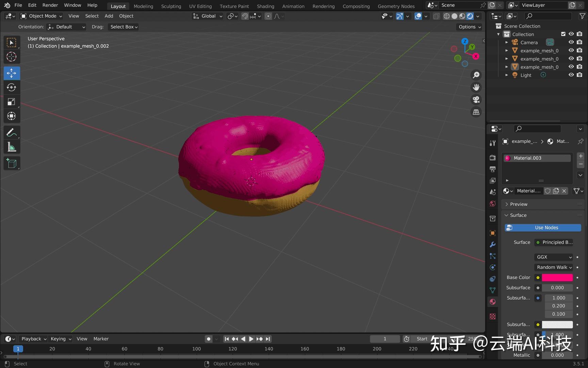Switch to Render Properties panel
This screenshot has height=368, width=588.
tap(492, 157)
